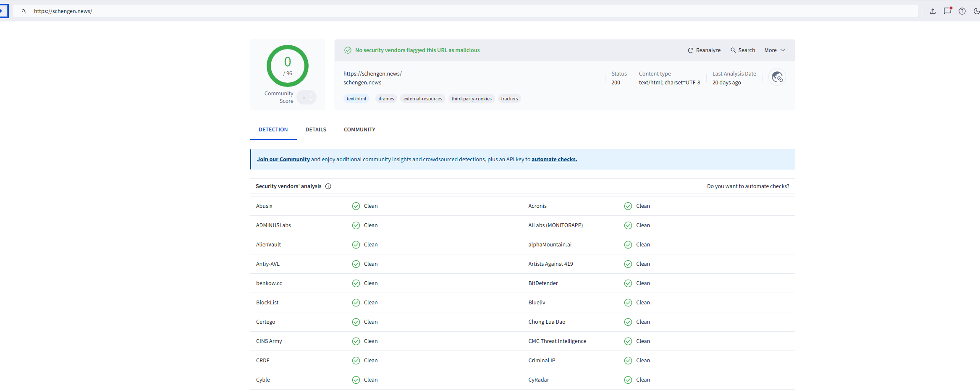Click the 0/96 detection score circle
The height and width of the screenshot is (390, 980).
(288, 66)
